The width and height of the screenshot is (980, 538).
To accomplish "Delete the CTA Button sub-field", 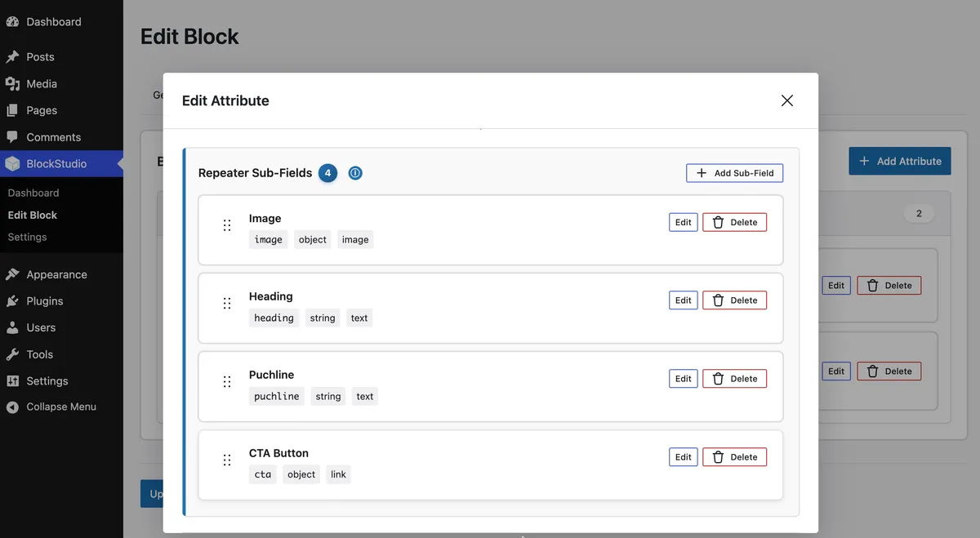I will tap(735, 457).
